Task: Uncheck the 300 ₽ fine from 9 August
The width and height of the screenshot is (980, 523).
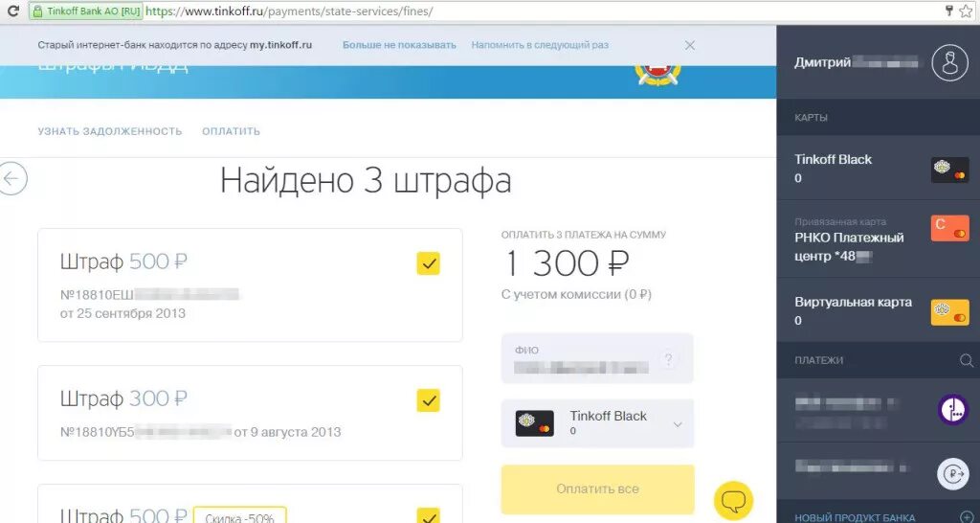Action: (x=428, y=400)
